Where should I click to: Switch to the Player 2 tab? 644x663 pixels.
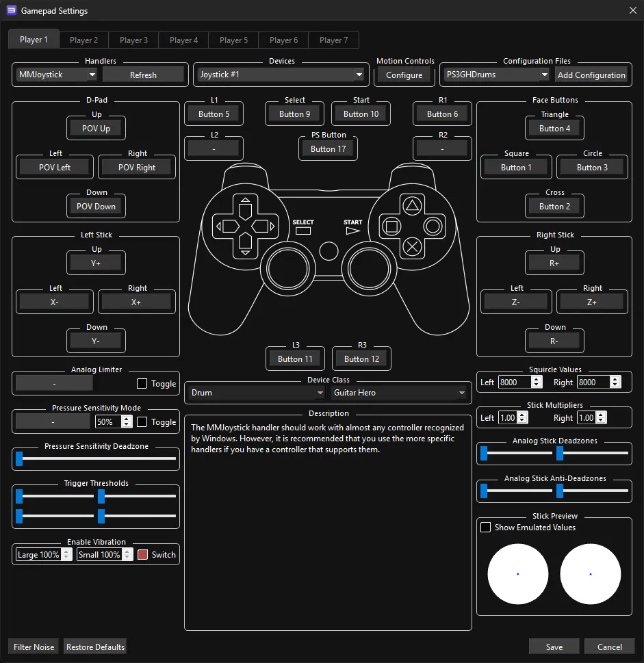pyautogui.click(x=83, y=40)
